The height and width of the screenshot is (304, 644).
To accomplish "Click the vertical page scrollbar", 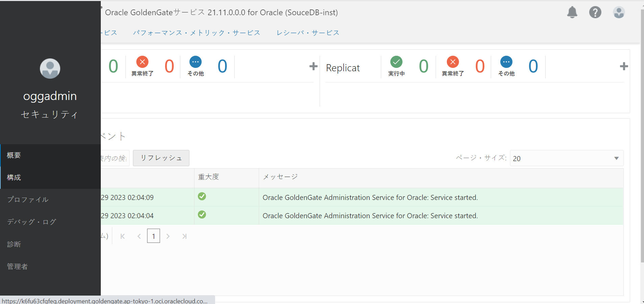I will (642, 135).
